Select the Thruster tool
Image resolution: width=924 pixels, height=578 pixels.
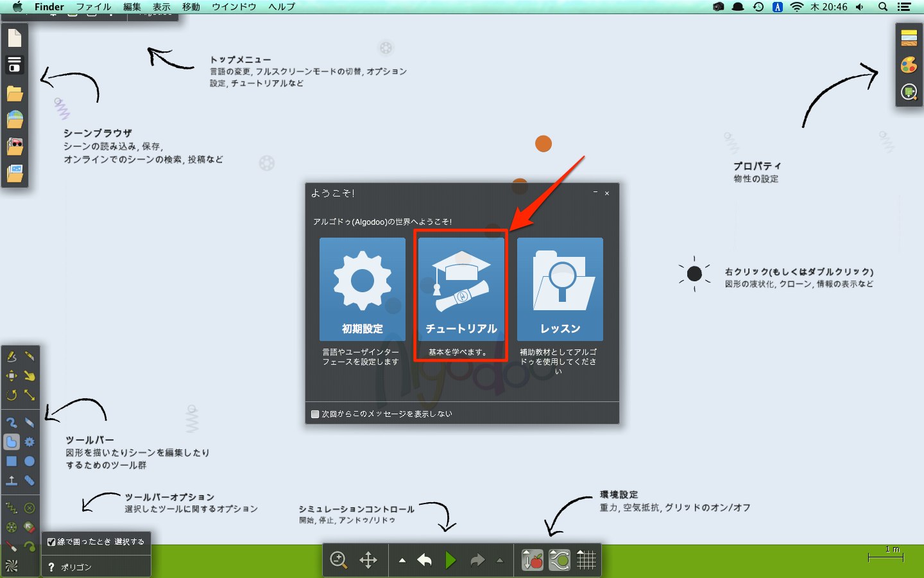coord(30,527)
